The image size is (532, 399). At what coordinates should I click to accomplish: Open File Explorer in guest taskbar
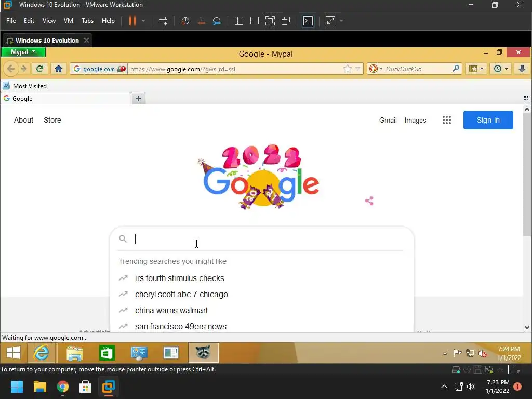75,353
